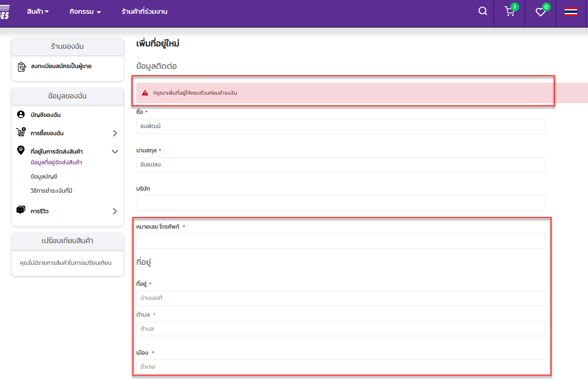Screen dimensions: 588x380
Task: Click the Thai flag language icon
Action: [570, 12]
